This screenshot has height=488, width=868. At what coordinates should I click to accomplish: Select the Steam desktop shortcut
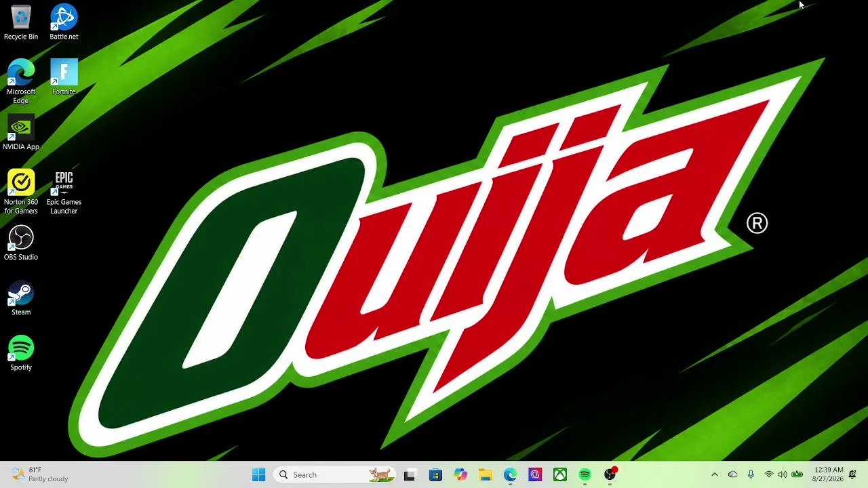(x=21, y=298)
